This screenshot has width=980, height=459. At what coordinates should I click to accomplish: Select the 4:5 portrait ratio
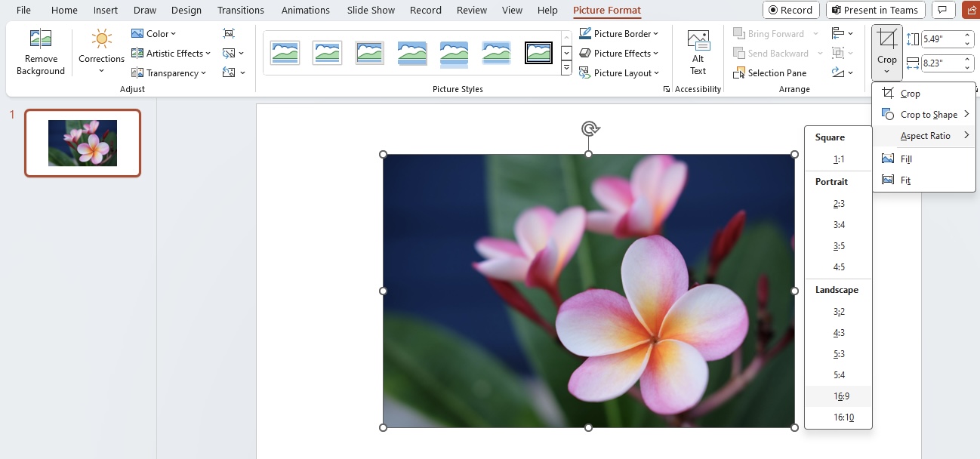tap(839, 267)
